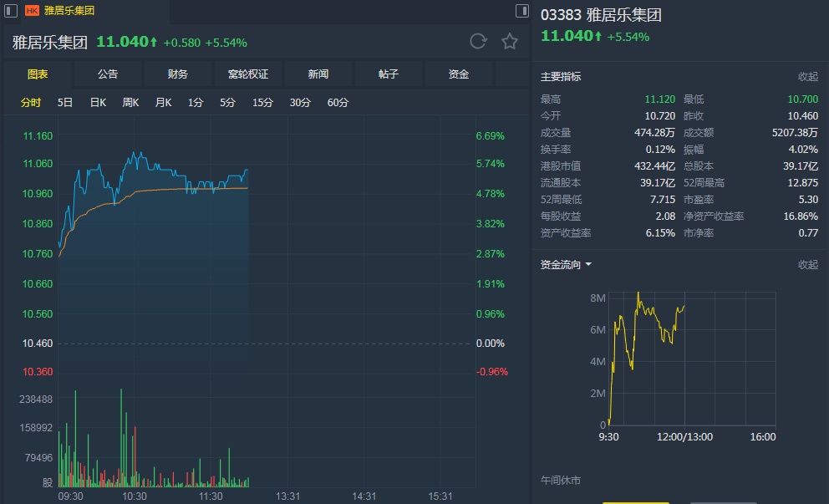Open the 窝轮权证 tab
Screen dimensions: 829x504
tap(248, 74)
